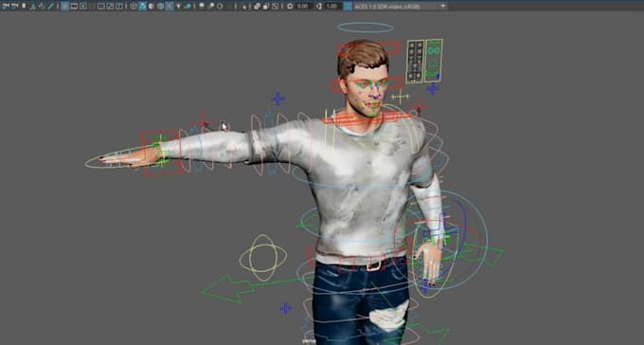Image resolution: width=644 pixels, height=345 pixels.
Task: Select the red wrist box control
Action: pos(161,153)
